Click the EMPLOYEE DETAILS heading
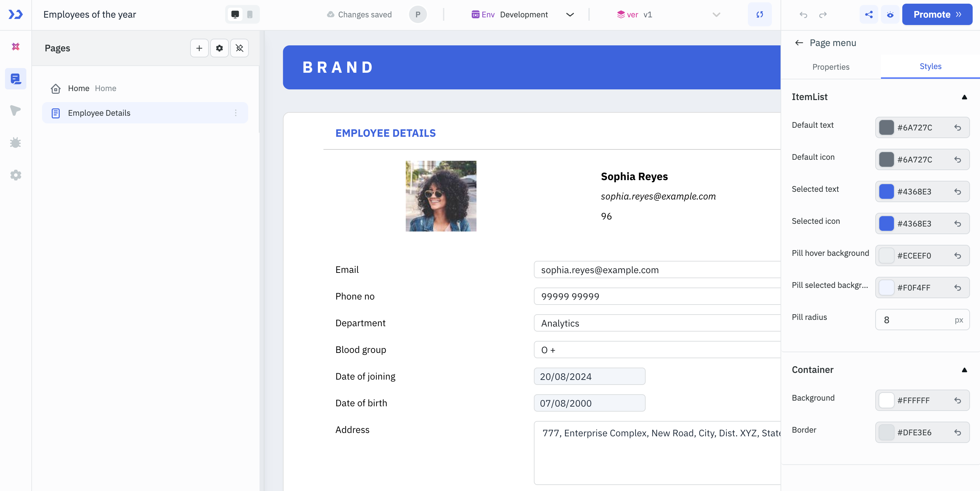This screenshot has width=980, height=491. [385, 133]
